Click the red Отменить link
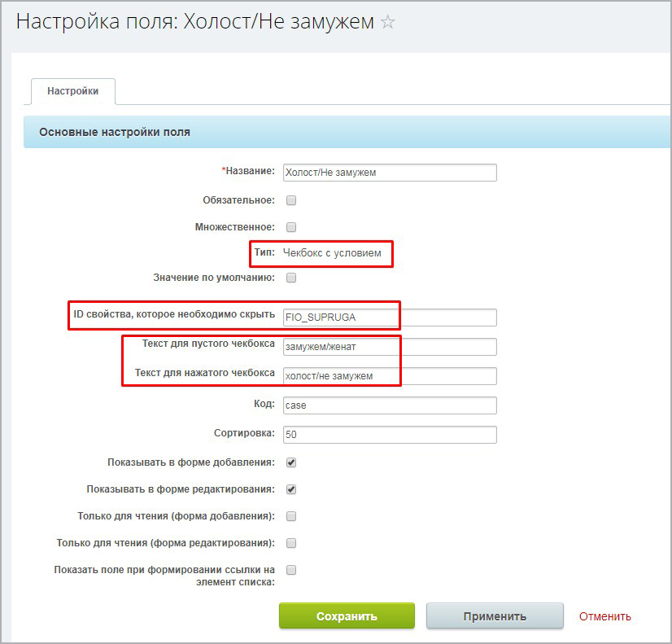The image size is (672, 644). click(x=604, y=616)
